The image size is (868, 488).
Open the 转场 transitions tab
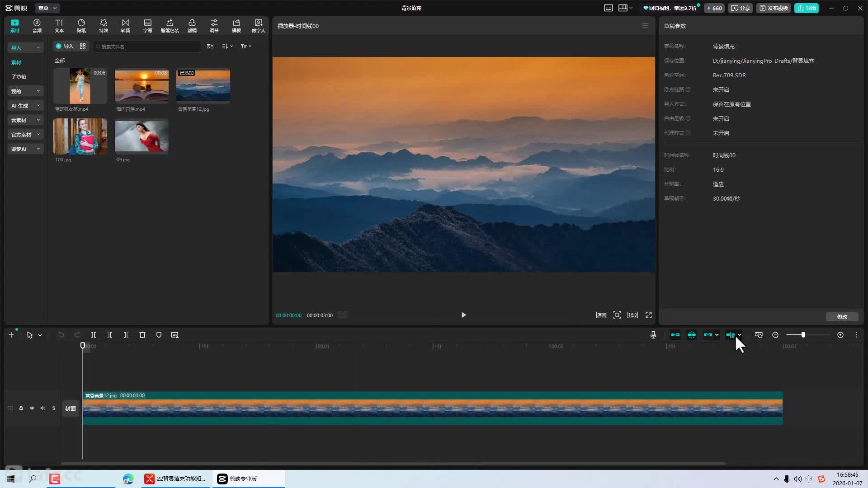tap(125, 25)
